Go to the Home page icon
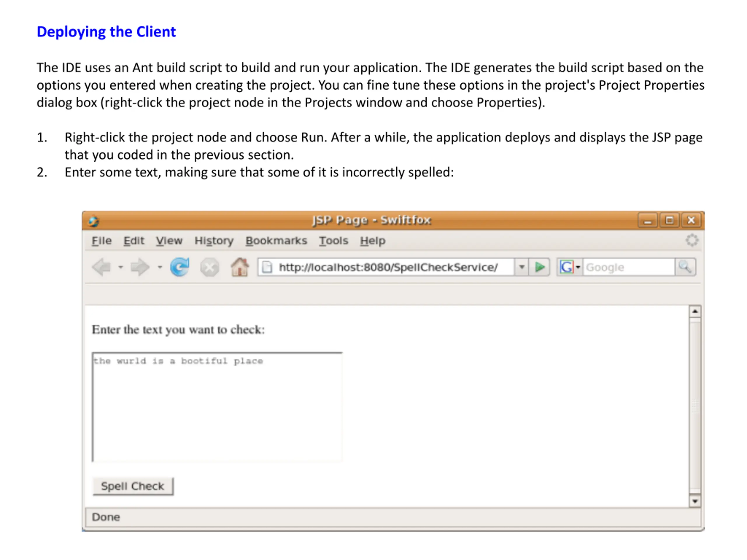The width and height of the screenshot is (747, 560). (240, 267)
